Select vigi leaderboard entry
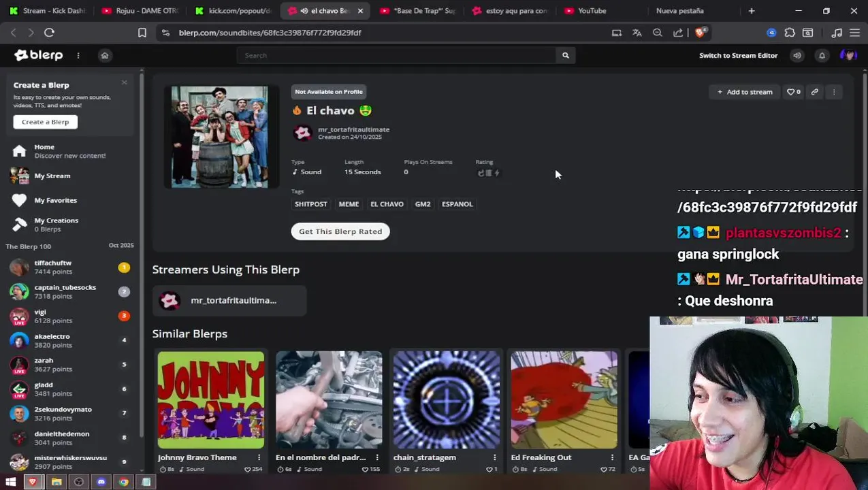The height and width of the screenshot is (490, 868). 69,316
